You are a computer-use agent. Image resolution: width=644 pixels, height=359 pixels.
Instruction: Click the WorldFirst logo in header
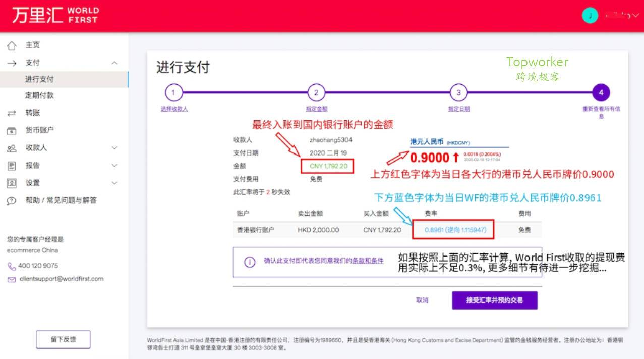[55, 15]
